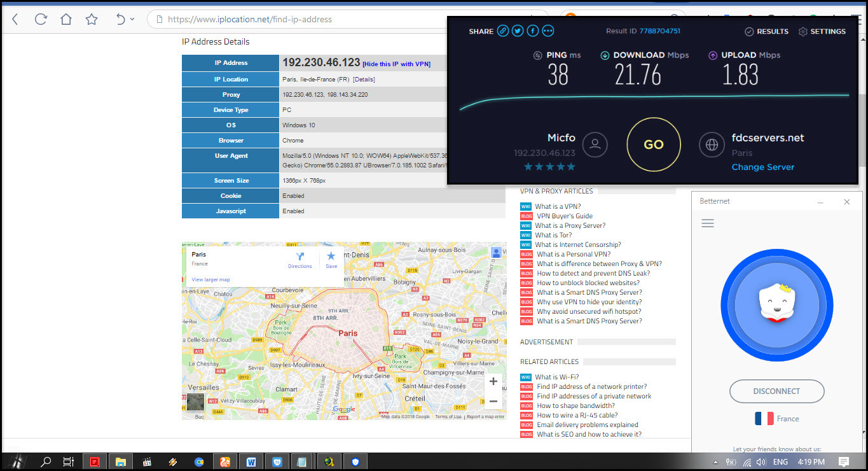Share Speedtest result on Twitter
Image resolution: width=868 pixels, height=471 pixels.
pos(518,31)
